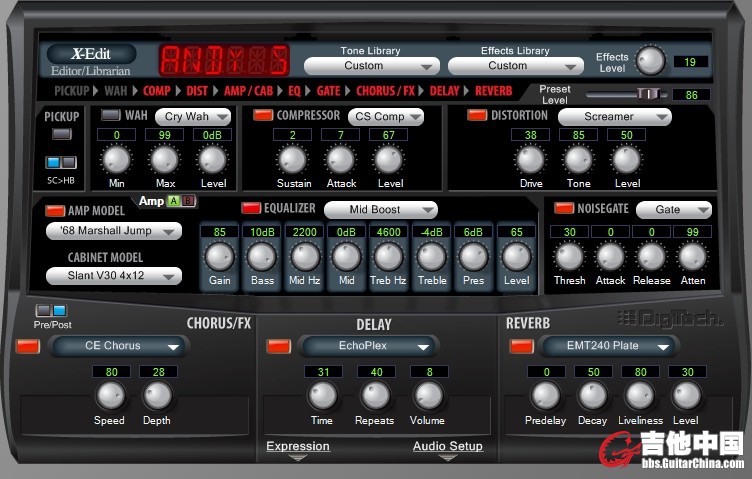Image resolution: width=752 pixels, height=479 pixels.
Task: Click the Delay Time knob
Action: click(323, 396)
